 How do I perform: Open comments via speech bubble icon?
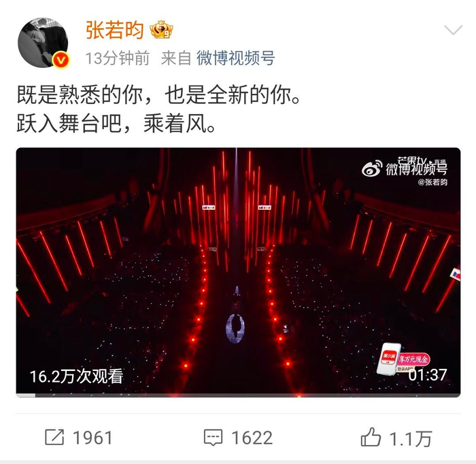click(213, 438)
